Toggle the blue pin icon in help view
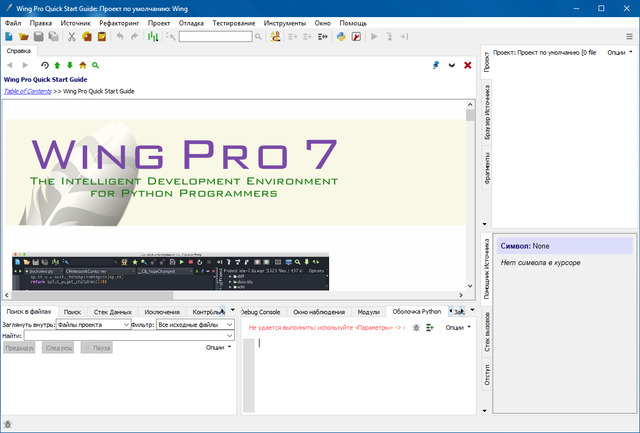 pyautogui.click(x=435, y=65)
